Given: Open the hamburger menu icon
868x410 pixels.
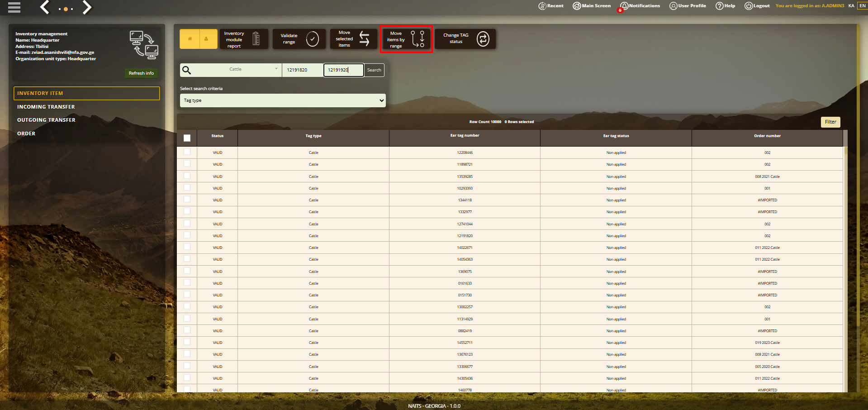Looking at the screenshot, I should [14, 7].
